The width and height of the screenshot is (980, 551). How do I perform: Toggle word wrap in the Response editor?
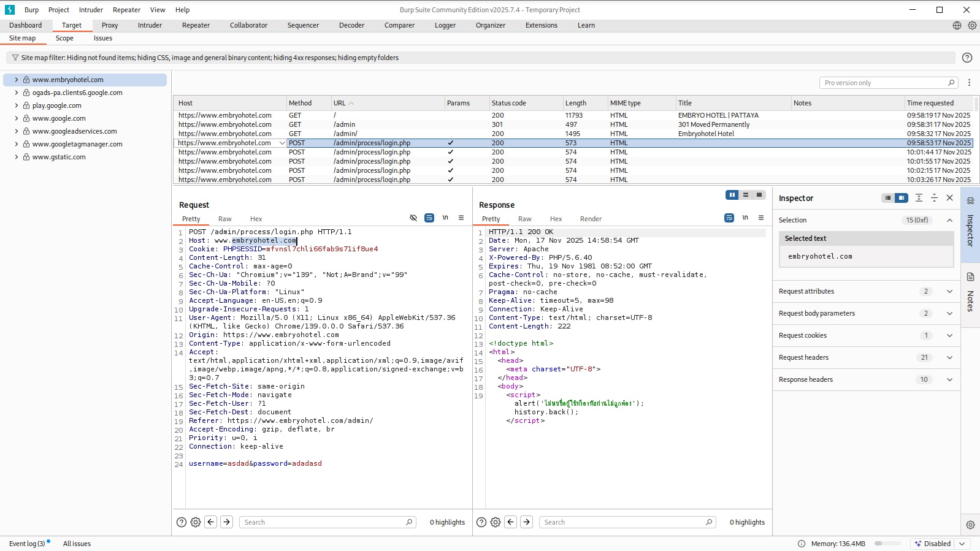[x=729, y=218]
